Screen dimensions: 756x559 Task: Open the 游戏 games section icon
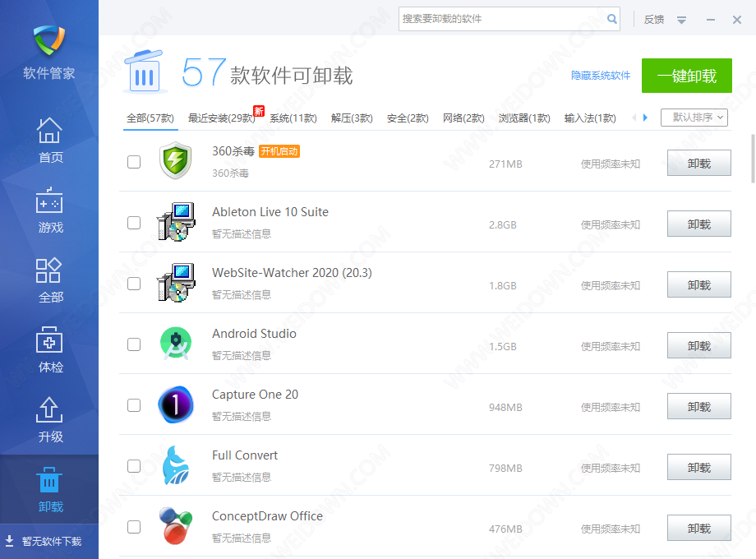pos(49,200)
